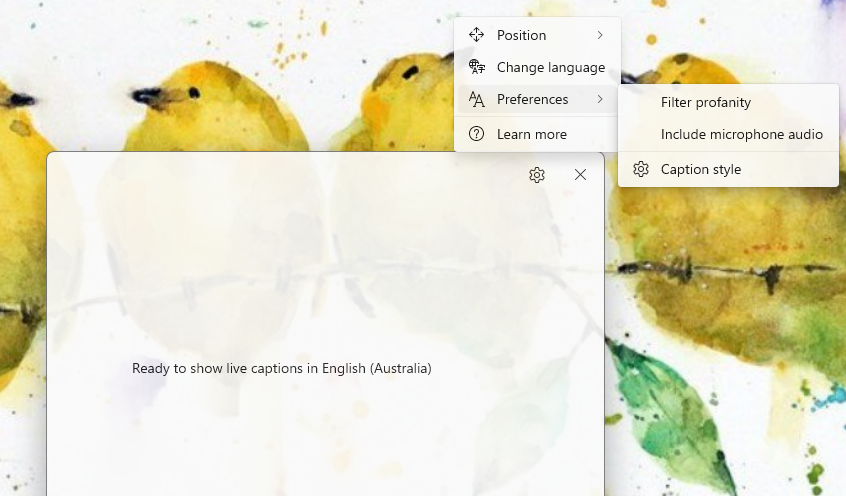Close the live captions window

click(580, 175)
